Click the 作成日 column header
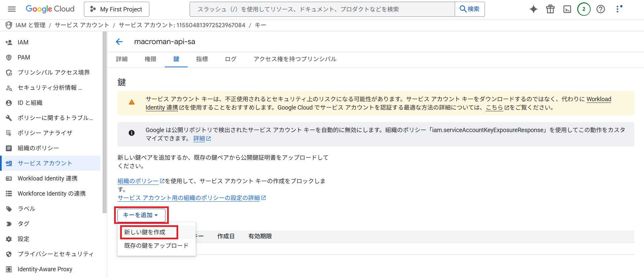644x278 pixels. tap(226, 236)
